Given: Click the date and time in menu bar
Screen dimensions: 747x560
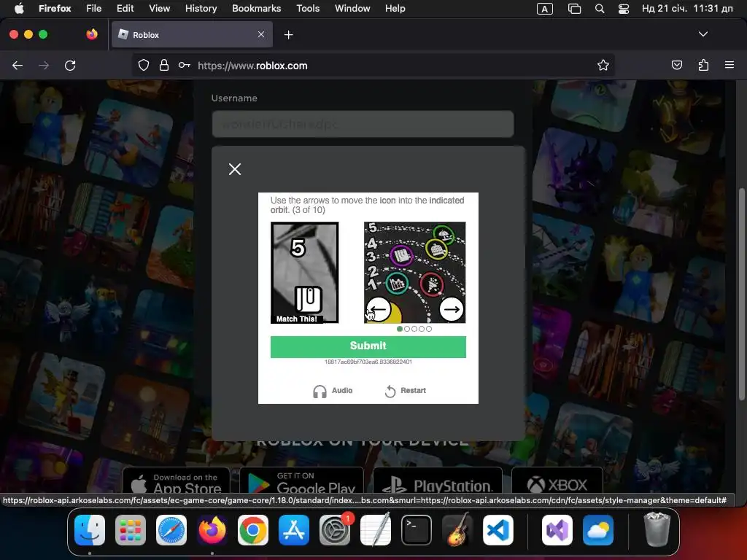Looking at the screenshot, I should point(687,9).
